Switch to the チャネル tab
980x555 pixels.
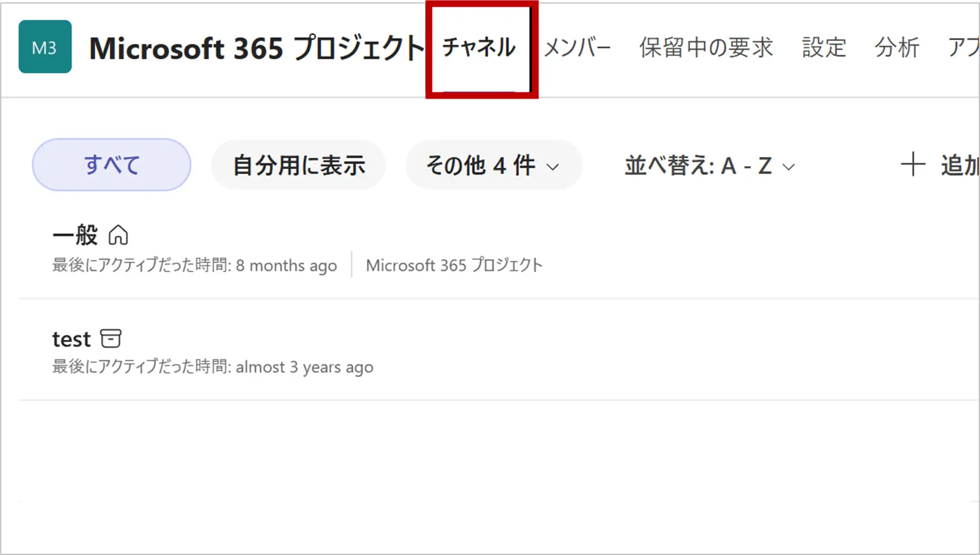click(479, 47)
